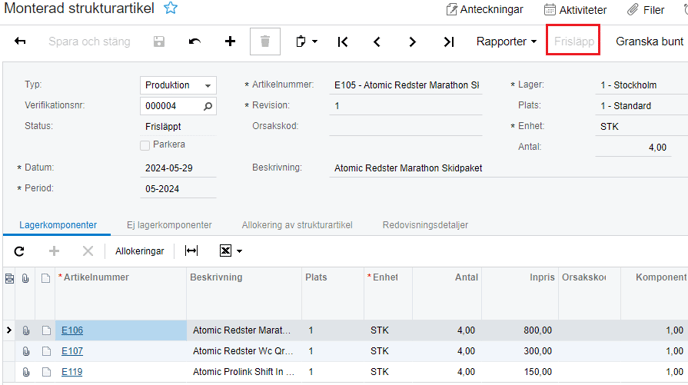Go to last record icon
The width and height of the screenshot is (688, 385).
tap(448, 42)
